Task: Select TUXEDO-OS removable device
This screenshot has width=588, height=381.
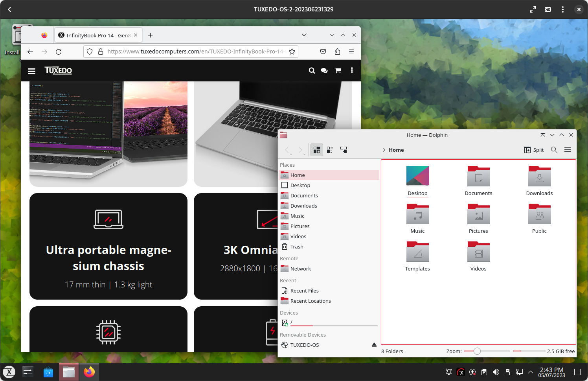Action: 324,345
